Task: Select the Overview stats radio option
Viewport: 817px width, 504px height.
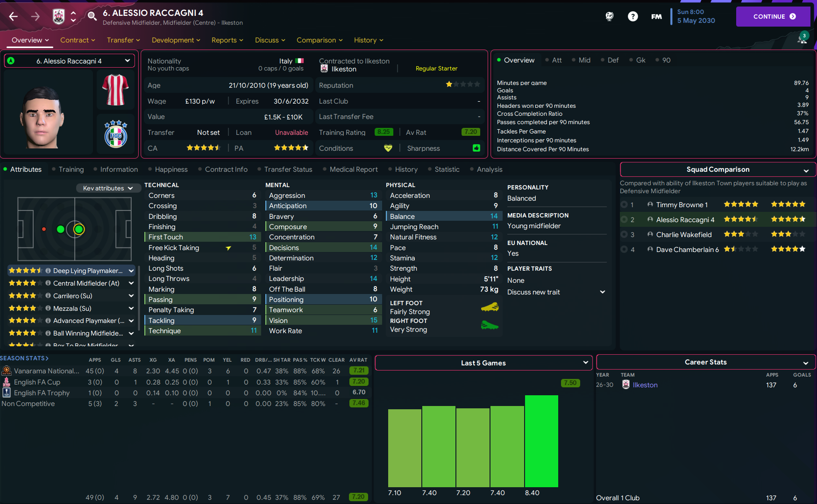Action: coord(516,60)
